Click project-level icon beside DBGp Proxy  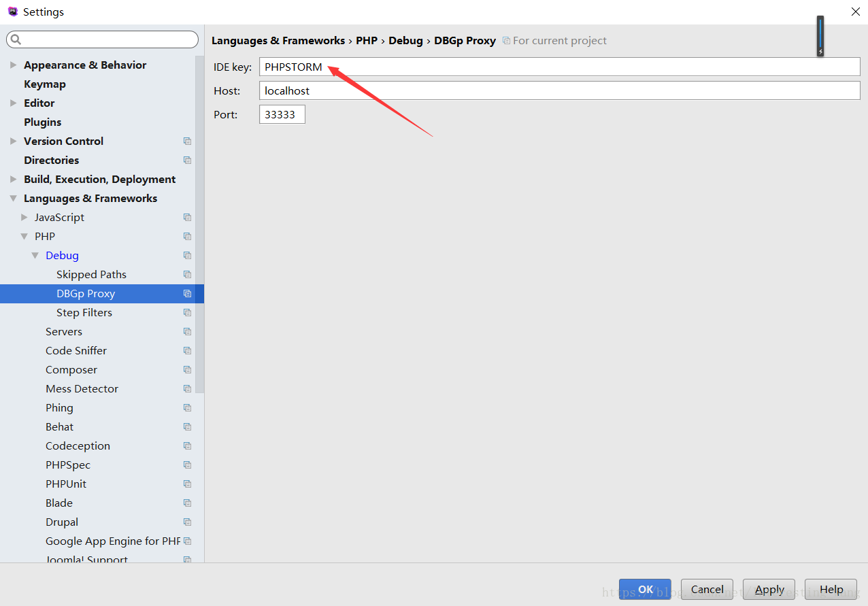click(187, 294)
